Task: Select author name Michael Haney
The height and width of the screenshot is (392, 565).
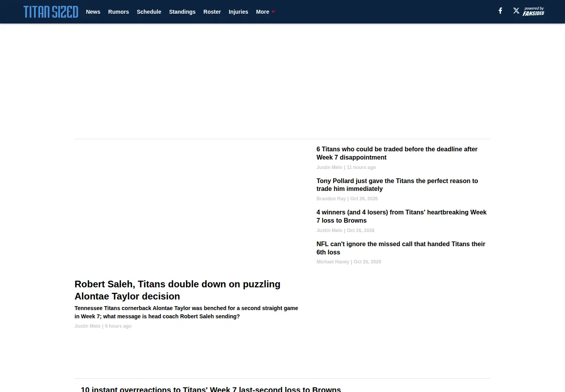Action: (333, 262)
